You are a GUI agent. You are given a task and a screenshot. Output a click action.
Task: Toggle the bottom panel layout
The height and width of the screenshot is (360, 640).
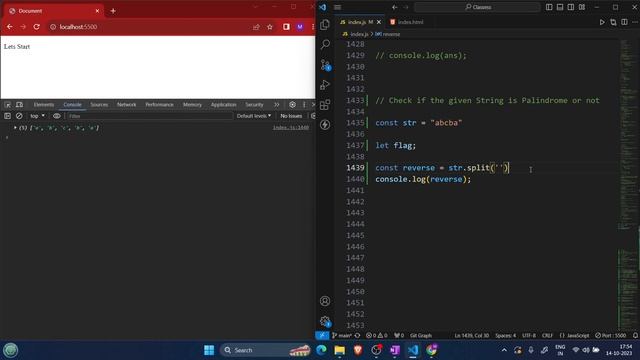click(x=560, y=7)
